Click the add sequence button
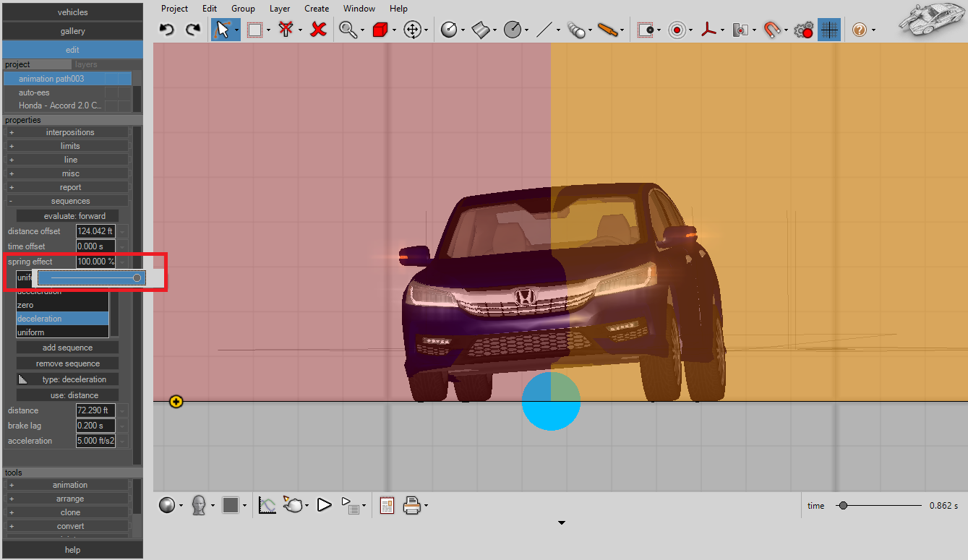The height and width of the screenshot is (560, 968). click(67, 348)
